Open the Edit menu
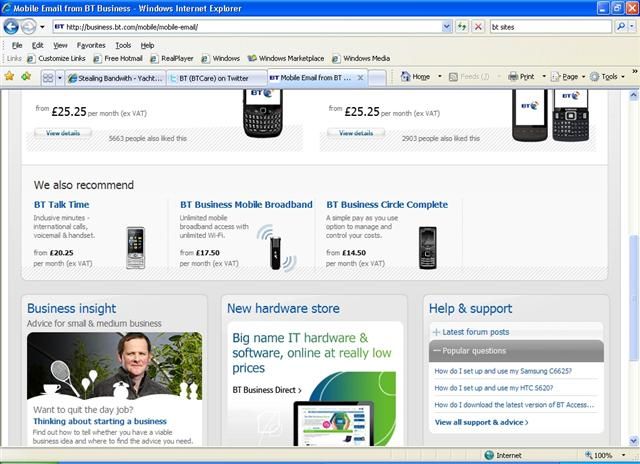 coord(38,45)
